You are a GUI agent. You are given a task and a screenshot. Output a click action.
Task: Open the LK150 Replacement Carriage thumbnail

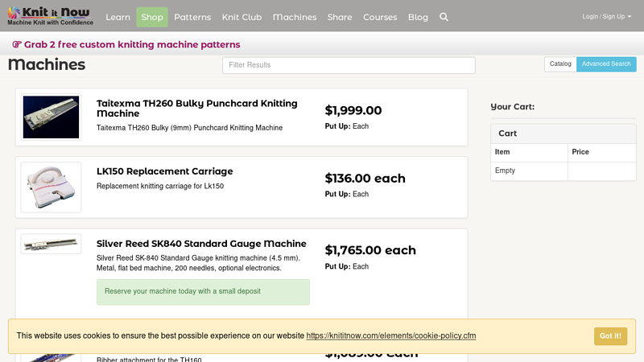click(x=51, y=187)
